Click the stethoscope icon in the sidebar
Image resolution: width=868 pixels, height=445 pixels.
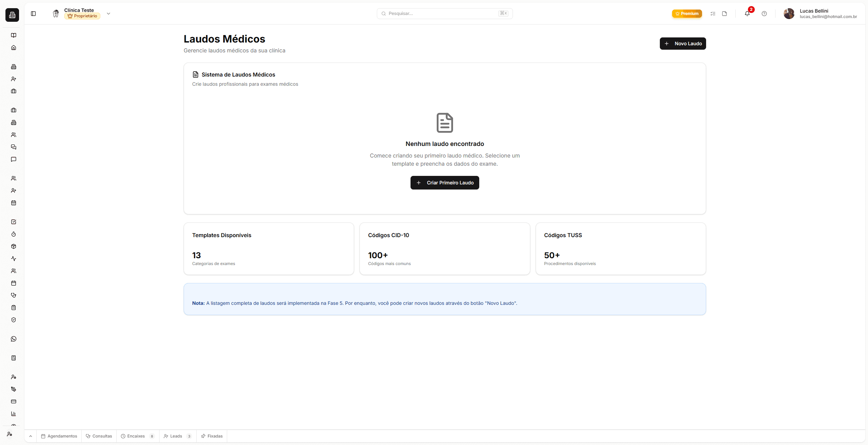click(x=13, y=295)
